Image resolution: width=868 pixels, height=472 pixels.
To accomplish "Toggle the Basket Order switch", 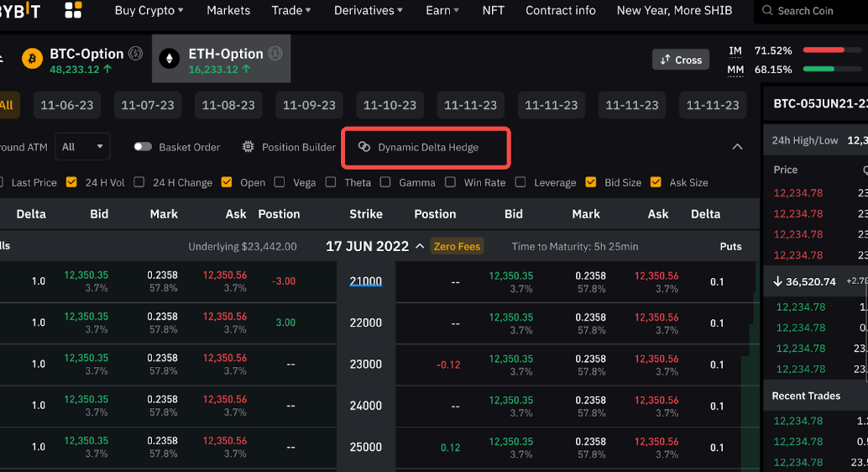I will [x=143, y=147].
